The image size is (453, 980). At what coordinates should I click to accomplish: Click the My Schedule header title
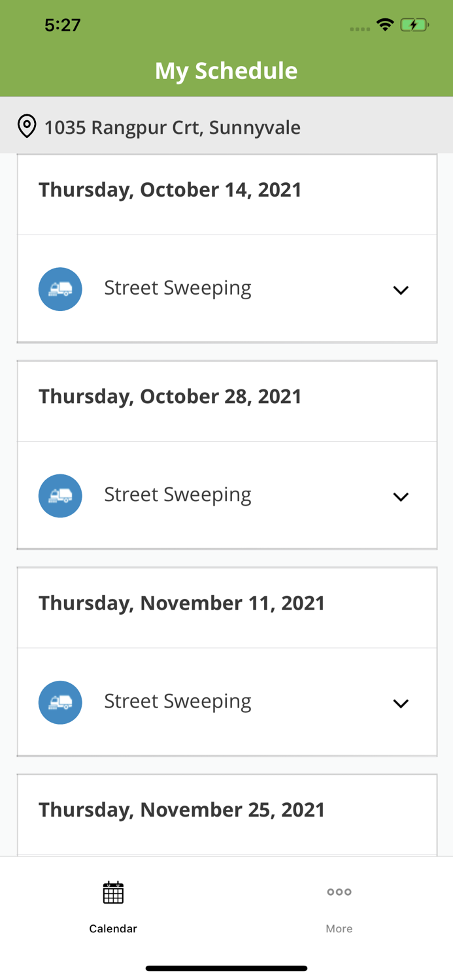226,71
